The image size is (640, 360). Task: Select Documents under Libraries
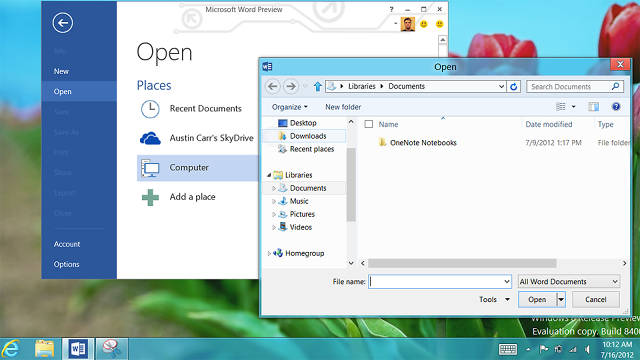click(307, 188)
